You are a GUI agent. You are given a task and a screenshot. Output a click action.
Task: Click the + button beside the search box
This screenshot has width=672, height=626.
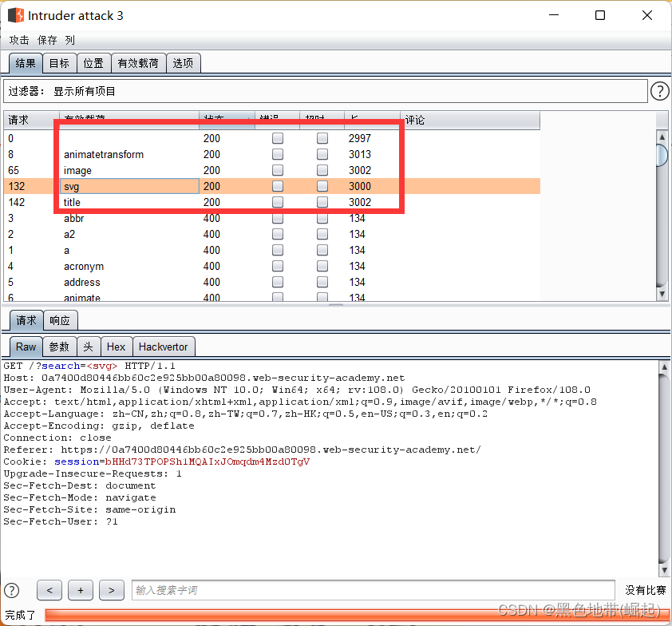81,590
